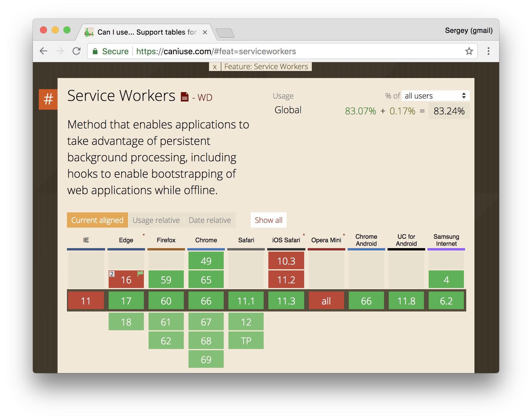Click the Chrome Android column header
Image resolution: width=532 pixels, height=420 pixels.
pyautogui.click(x=366, y=240)
